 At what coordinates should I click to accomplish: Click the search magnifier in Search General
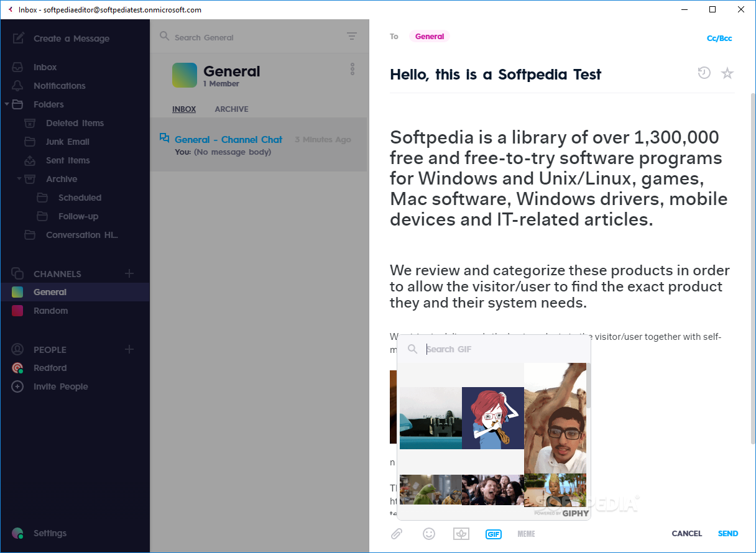click(164, 36)
